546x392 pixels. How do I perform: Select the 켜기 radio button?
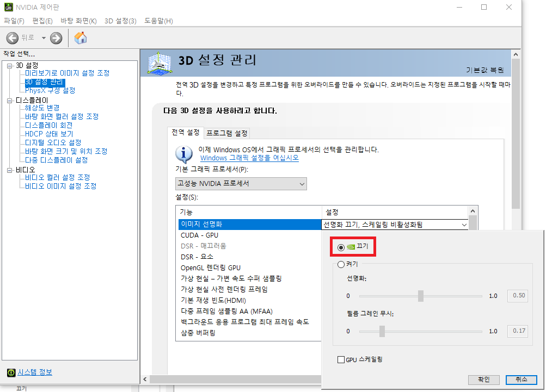[341, 265]
